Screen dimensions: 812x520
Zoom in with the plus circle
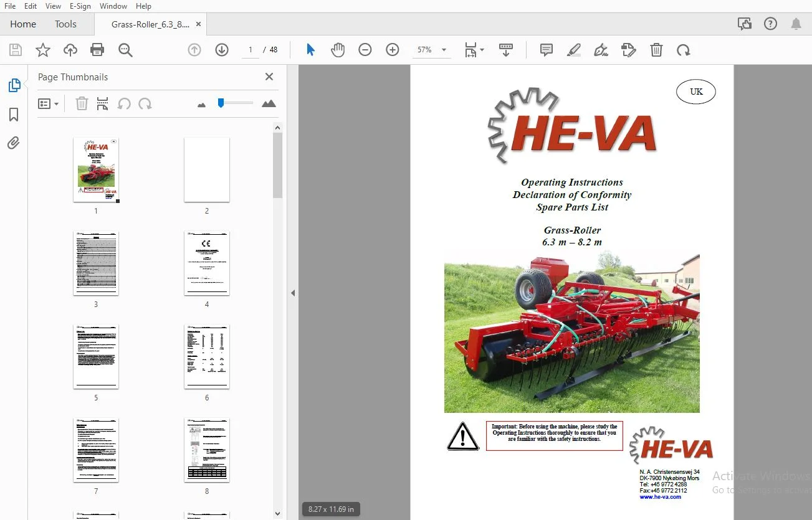[x=393, y=50]
